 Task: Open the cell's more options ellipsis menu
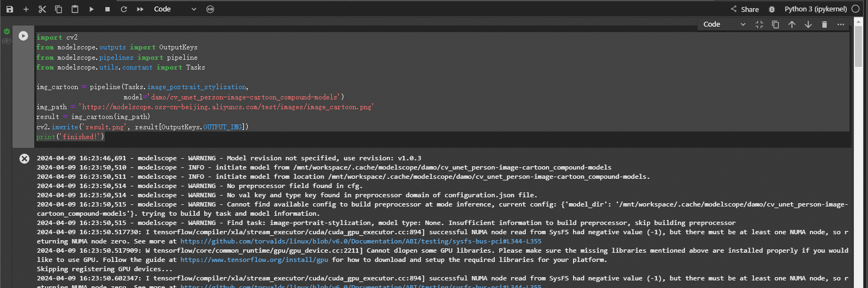click(x=841, y=24)
